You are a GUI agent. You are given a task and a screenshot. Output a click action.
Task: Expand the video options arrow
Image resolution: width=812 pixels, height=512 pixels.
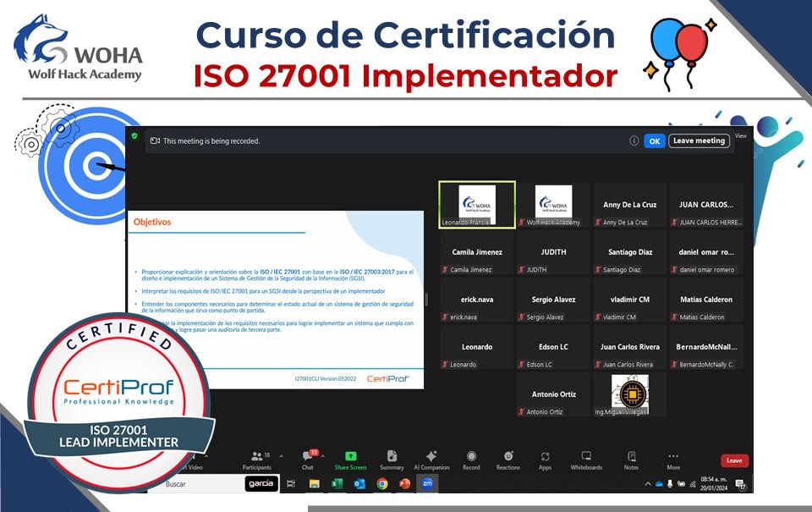click(x=206, y=456)
